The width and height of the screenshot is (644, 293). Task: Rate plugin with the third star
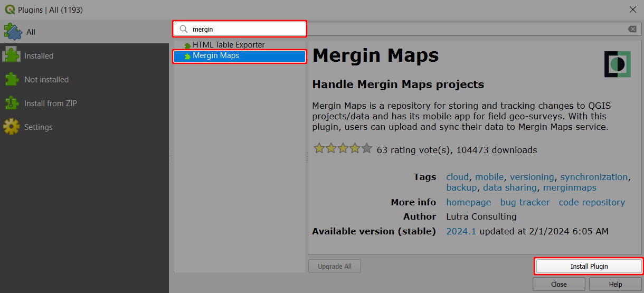[x=343, y=148]
